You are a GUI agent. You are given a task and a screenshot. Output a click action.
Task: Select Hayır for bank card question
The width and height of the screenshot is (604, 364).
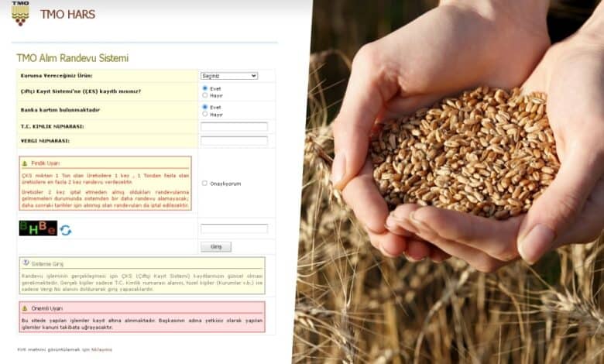coord(205,114)
